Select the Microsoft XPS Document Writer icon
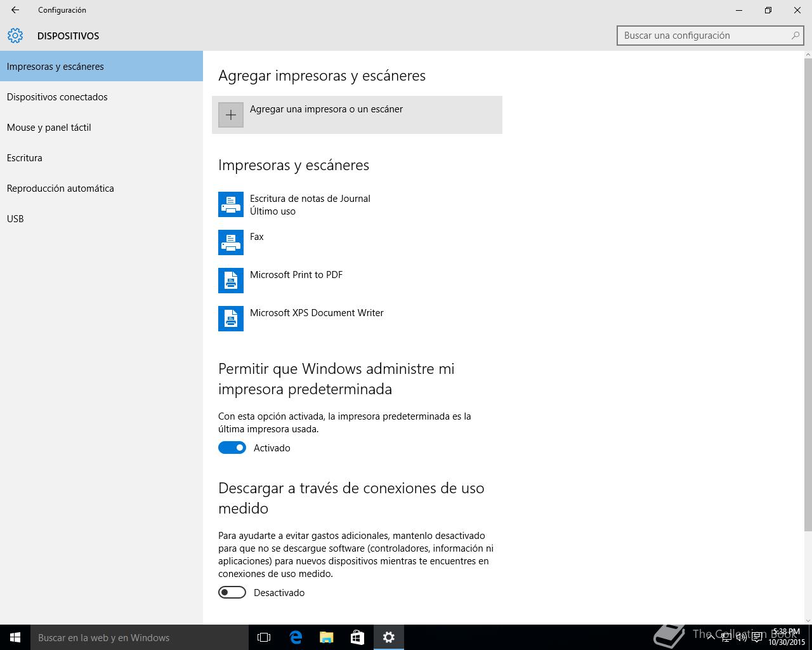Image resolution: width=812 pixels, height=650 pixels. click(231, 319)
